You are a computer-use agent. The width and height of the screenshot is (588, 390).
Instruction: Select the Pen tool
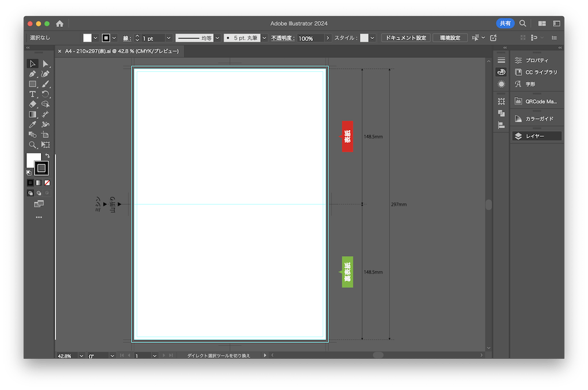click(x=33, y=74)
